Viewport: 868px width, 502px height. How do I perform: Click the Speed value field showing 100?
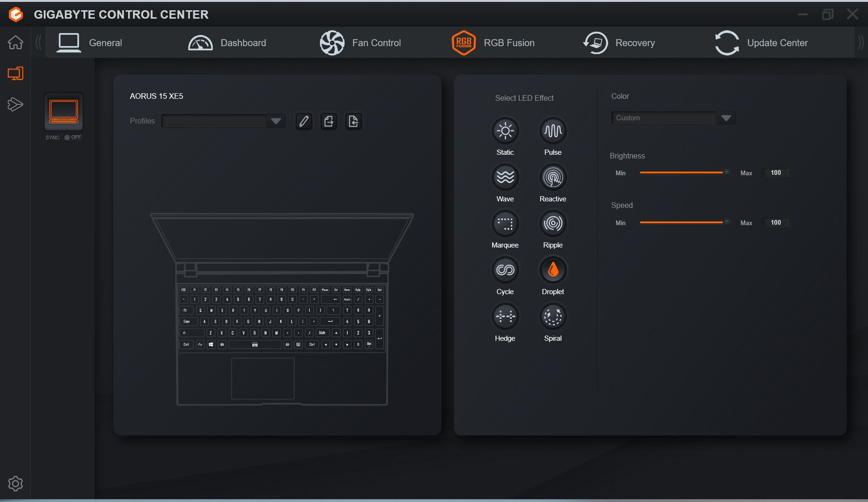pos(776,223)
